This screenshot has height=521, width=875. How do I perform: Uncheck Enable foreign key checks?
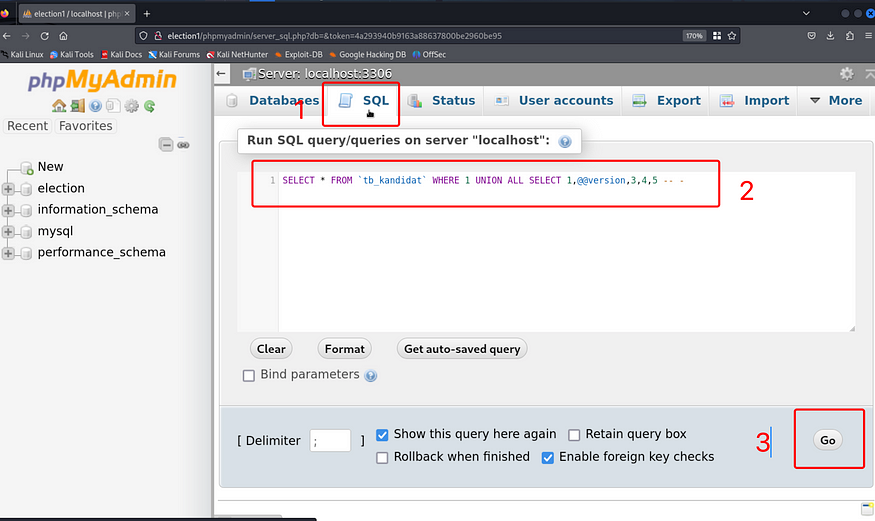548,457
